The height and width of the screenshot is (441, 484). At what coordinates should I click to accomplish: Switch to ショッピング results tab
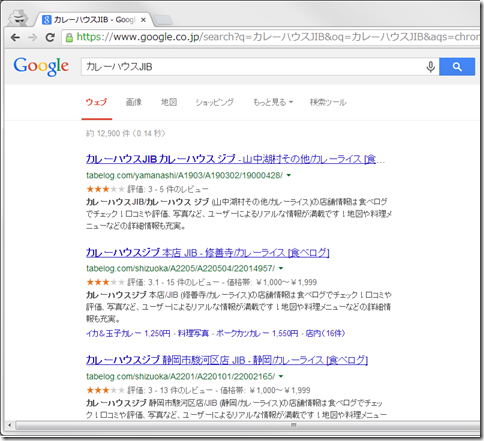[214, 102]
